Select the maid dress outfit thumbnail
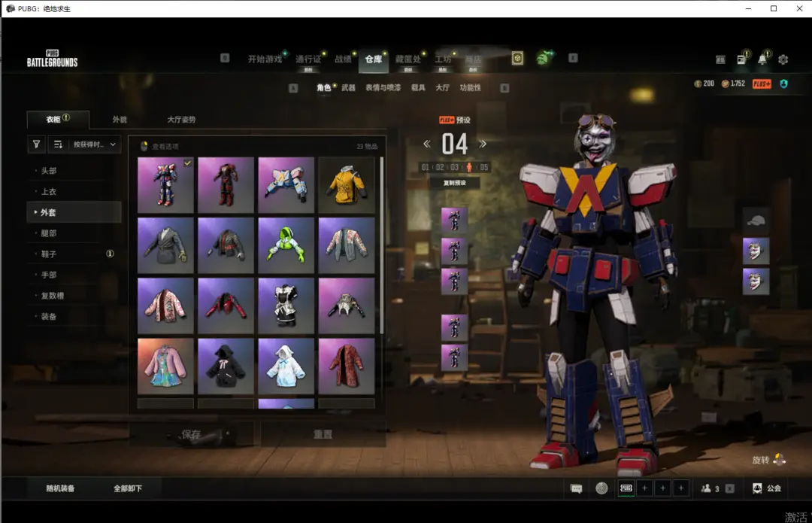 click(286, 306)
